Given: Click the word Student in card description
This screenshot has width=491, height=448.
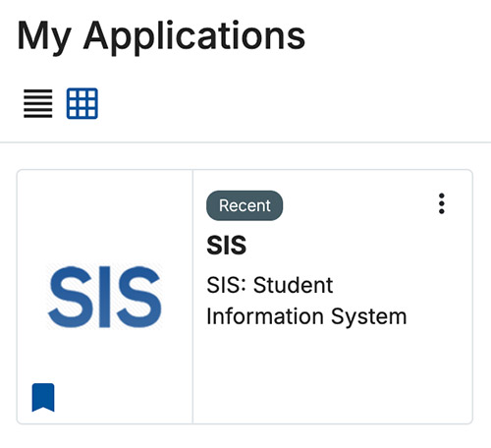Looking at the screenshot, I should [x=294, y=285].
